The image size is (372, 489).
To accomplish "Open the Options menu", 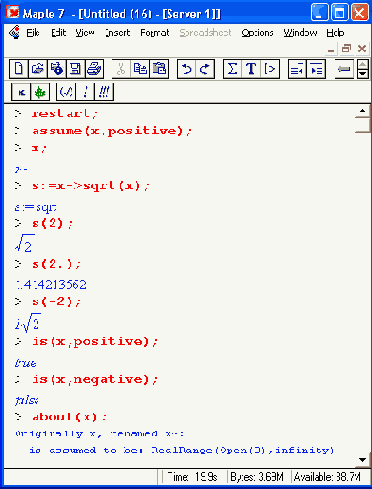I will (257, 33).
